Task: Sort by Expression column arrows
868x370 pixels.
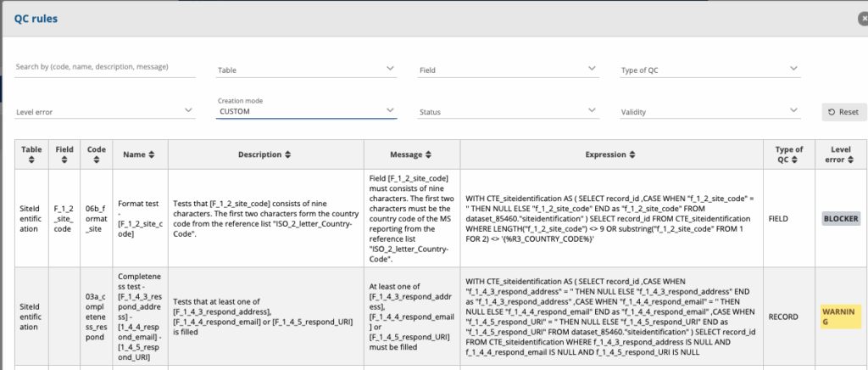Action: pos(630,154)
